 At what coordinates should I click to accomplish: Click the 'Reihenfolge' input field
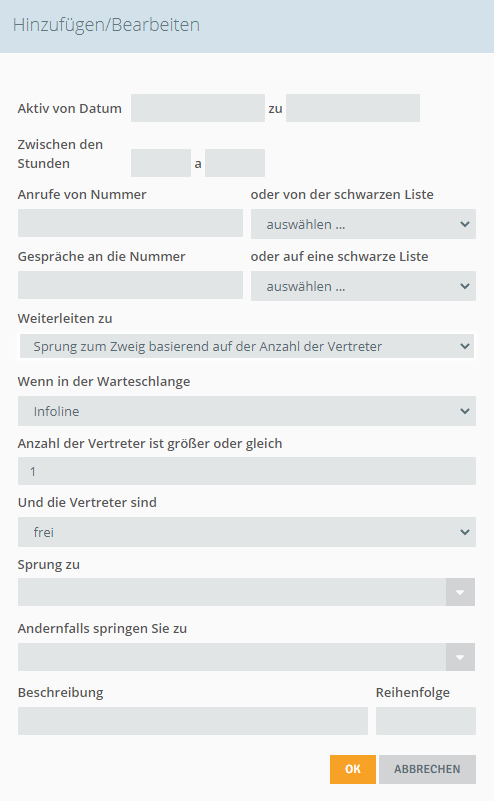426,721
